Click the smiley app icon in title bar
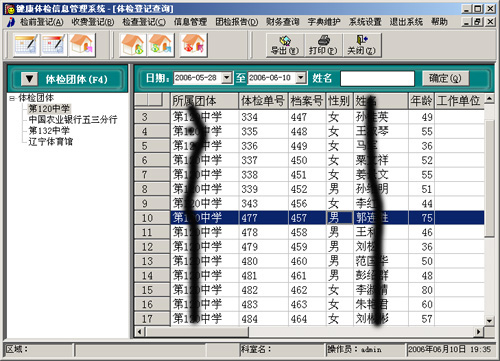 pyautogui.click(x=10, y=9)
